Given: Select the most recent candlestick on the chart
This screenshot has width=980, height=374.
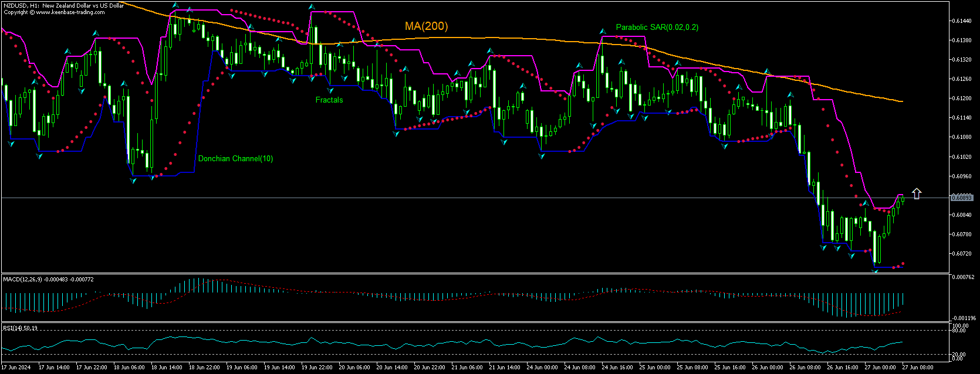Looking at the screenshot, I should point(903,199).
